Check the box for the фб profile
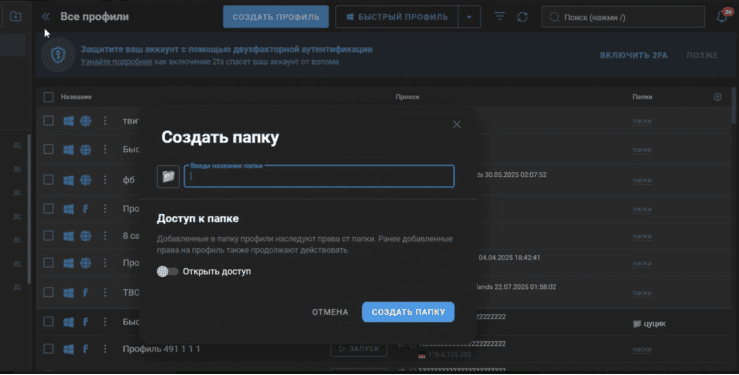The width and height of the screenshot is (739, 375). point(49,179)
